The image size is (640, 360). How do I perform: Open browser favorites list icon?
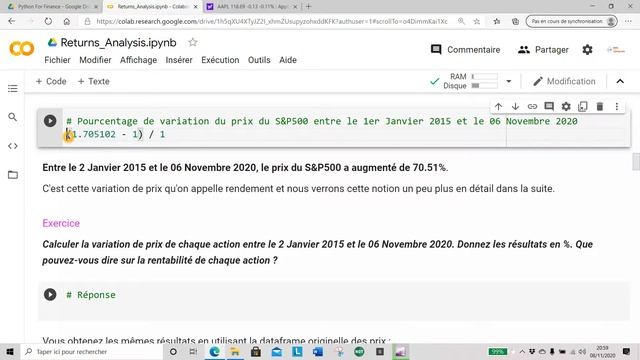tap(496, 21)
